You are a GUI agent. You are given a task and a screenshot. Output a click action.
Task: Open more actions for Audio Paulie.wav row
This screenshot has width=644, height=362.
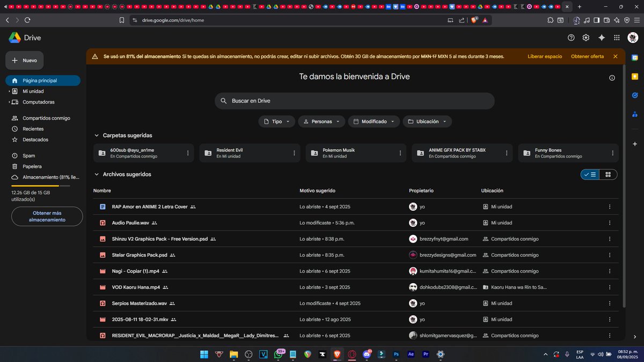[x=609, y=223]
